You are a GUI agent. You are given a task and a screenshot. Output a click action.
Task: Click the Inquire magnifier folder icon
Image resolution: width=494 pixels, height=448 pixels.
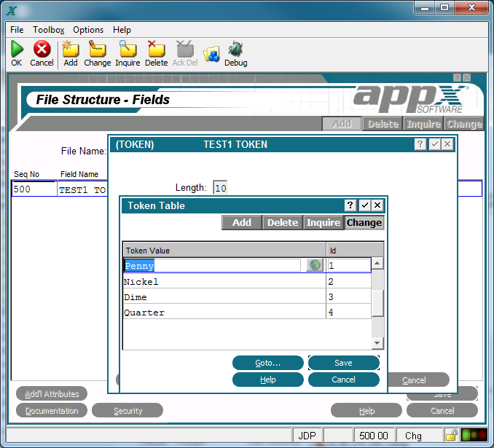click(128, 49)
